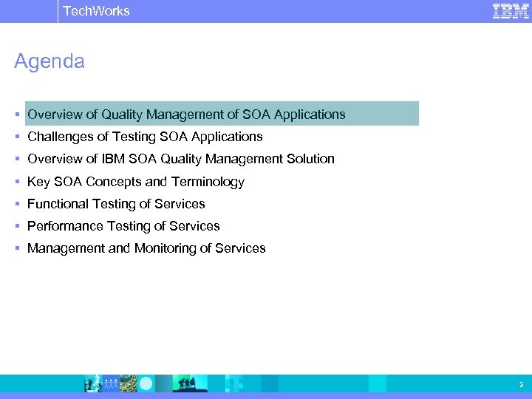532x399 pixels.
Task: Click 'Performance Testing of Services' item
Action: [x=123, y=226]
